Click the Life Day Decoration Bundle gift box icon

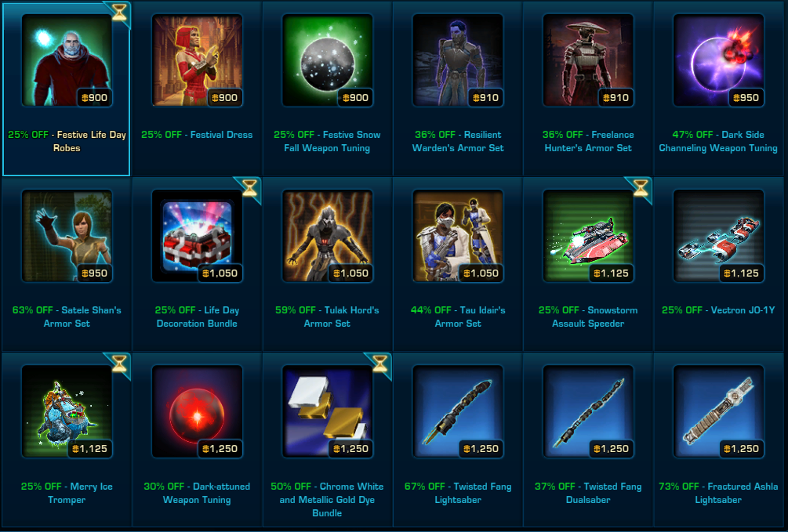click(x=197, y=236)
